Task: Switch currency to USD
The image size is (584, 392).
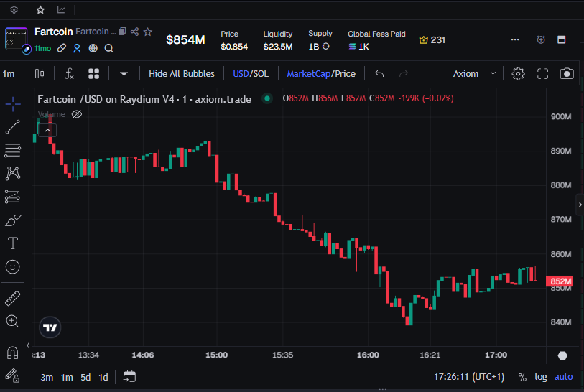Action: [241, 74]
